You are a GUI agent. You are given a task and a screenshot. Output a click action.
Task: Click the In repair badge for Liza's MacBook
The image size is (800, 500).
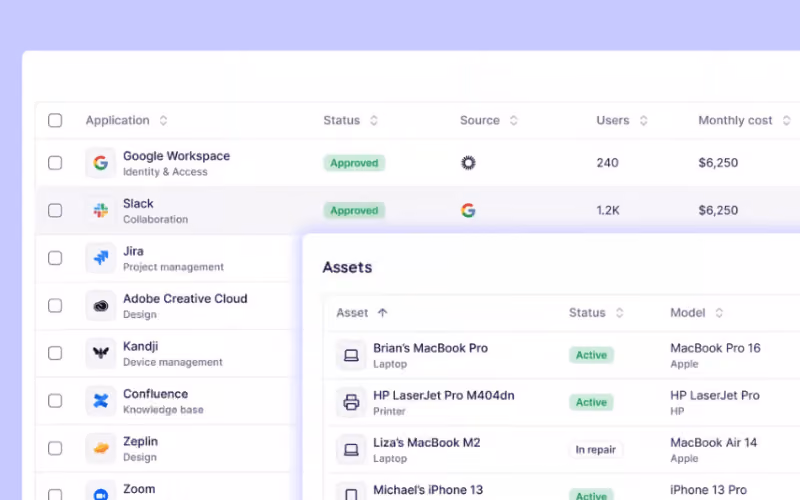[x=595, y=449]
